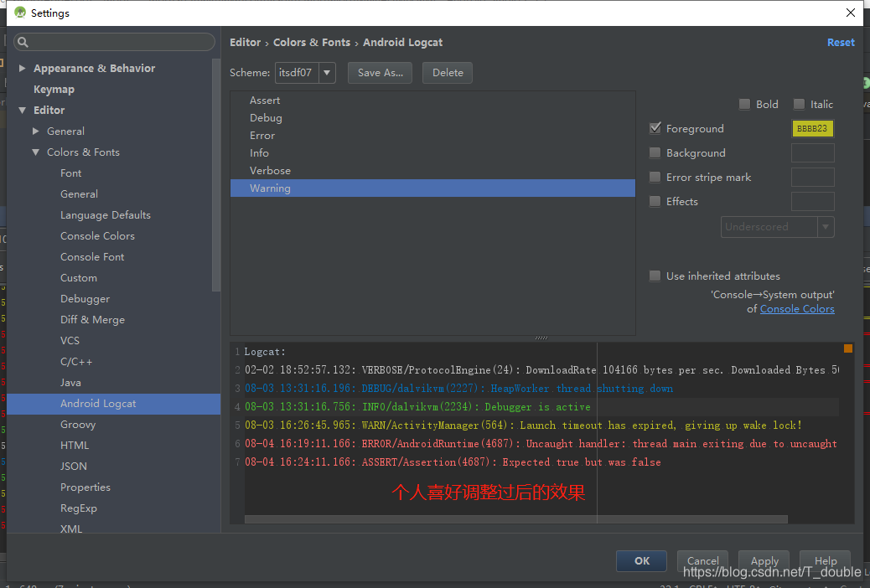This screenshot has width=870, height=588.
Task: Expand the General node under Editor
Action: pos(35,132)
